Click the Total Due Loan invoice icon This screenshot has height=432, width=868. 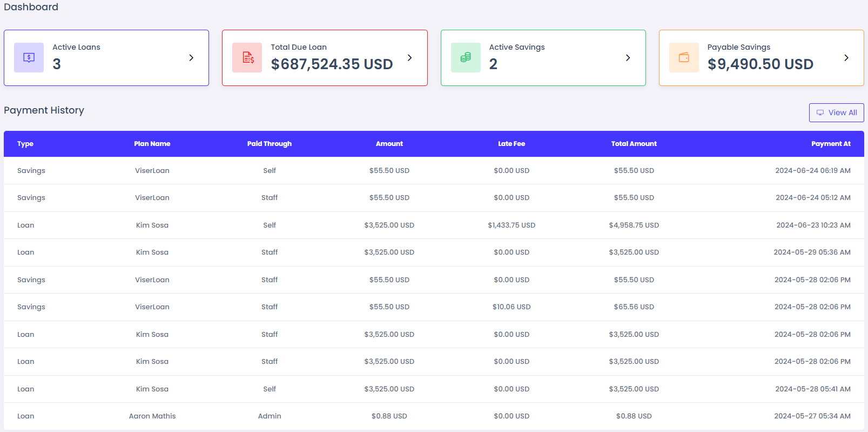point(247,58)
